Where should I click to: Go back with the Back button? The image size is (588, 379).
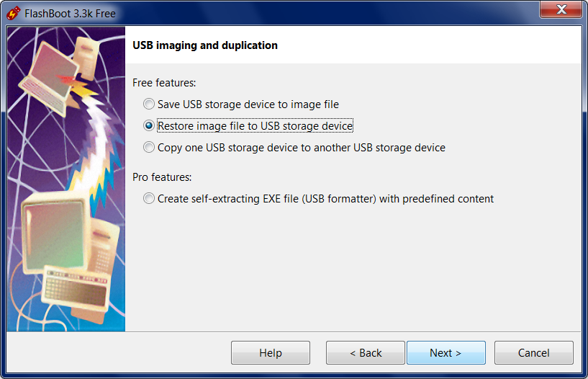[x=365, y=353]
